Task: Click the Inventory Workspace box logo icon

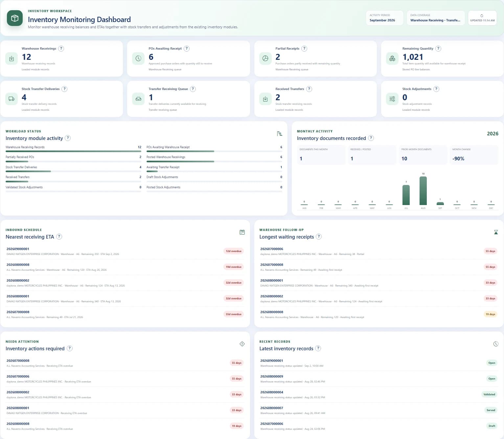Action: [15, 18]
